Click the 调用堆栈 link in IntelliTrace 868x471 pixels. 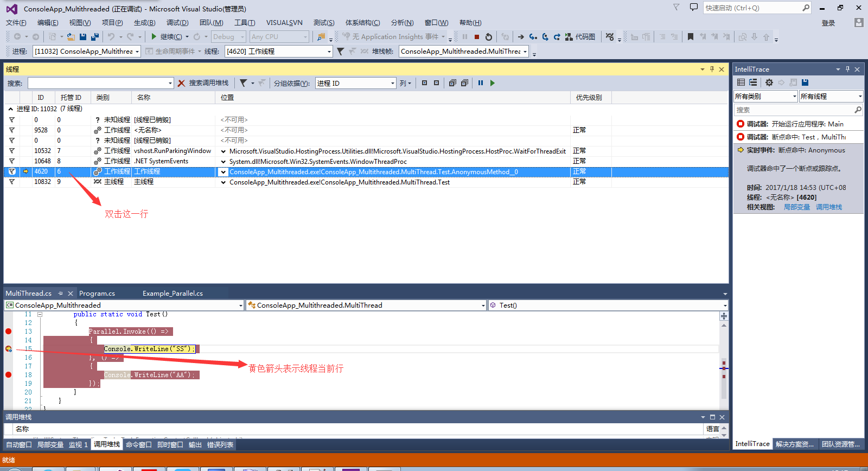pos(829,207)
